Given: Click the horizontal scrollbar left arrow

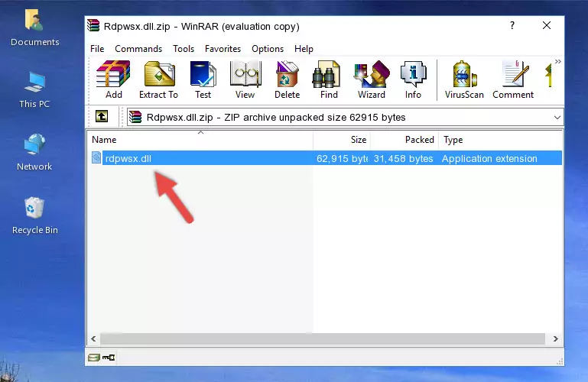Looking at the screenshot, I should click(94, 339).
